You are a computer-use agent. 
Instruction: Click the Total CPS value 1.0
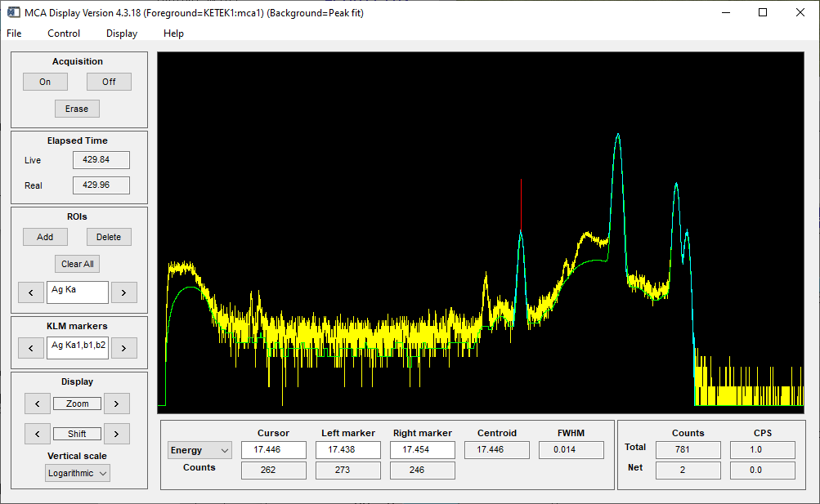[763, 450]
